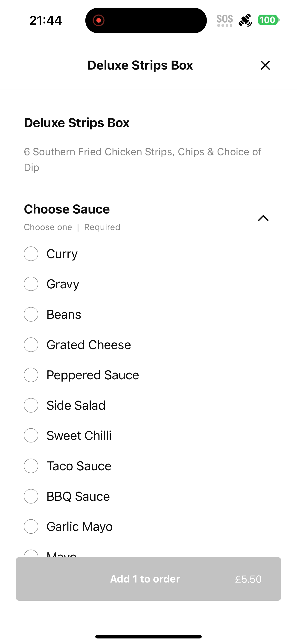Select the partially hidden Mayo option

click(31, 553)
